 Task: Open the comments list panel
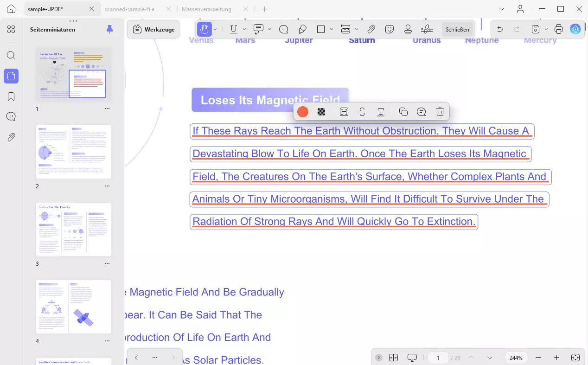11,116
